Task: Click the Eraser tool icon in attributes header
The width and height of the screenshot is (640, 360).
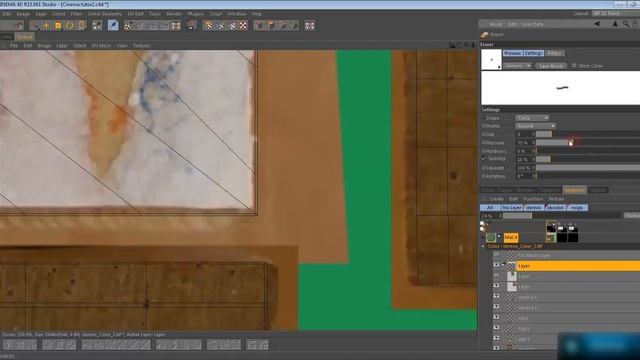Action: (x=484, y=35)
